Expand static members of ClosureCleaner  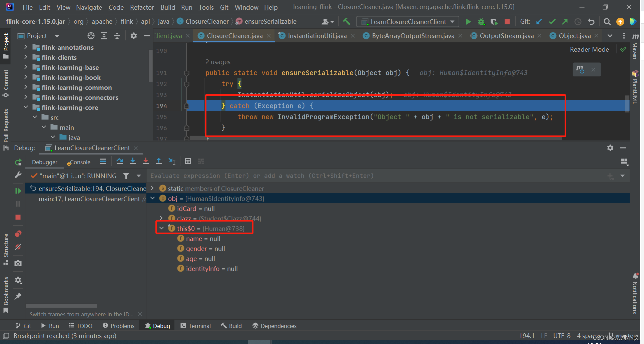tap(152, 188)
